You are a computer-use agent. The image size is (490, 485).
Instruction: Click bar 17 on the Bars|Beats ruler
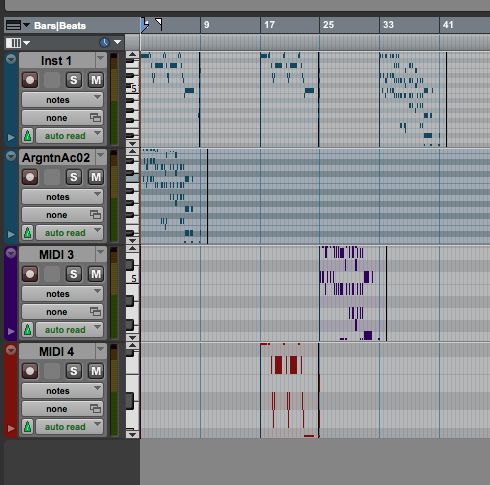[269, 25]
